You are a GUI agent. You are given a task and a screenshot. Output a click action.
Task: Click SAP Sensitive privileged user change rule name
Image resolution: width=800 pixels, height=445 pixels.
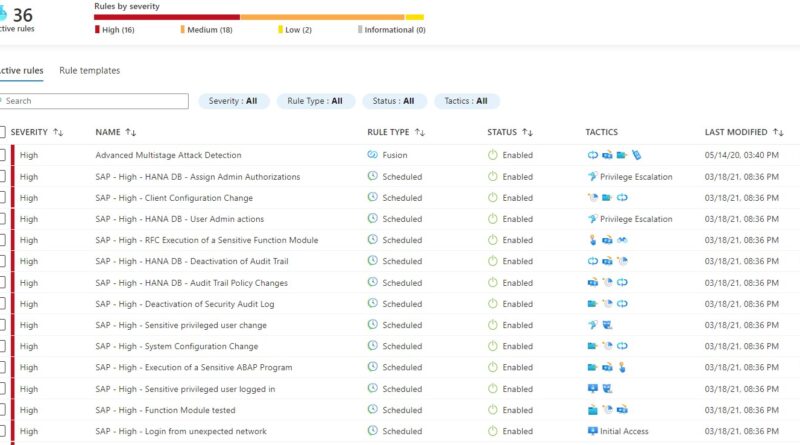coord(181,325)
